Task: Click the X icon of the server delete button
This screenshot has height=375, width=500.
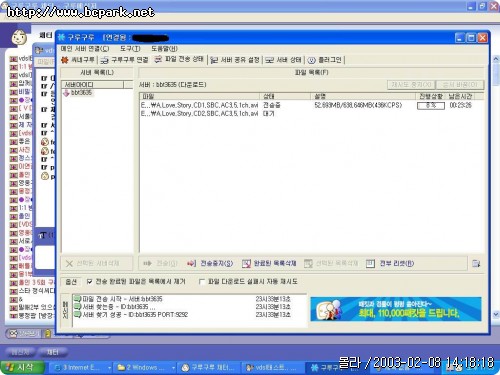Action: pyautogui.click(x=69, y=264)
